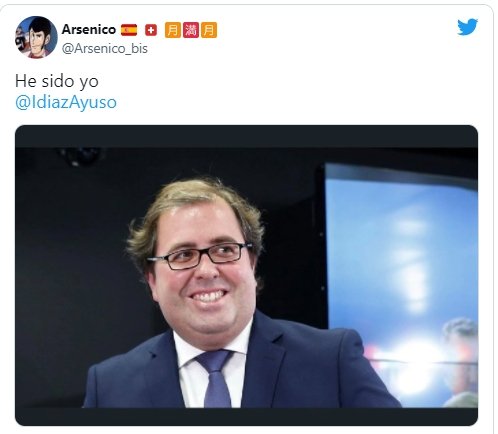
Task: Visit the @Arsenico_bis handle
Action: click(x=105, y=49)
